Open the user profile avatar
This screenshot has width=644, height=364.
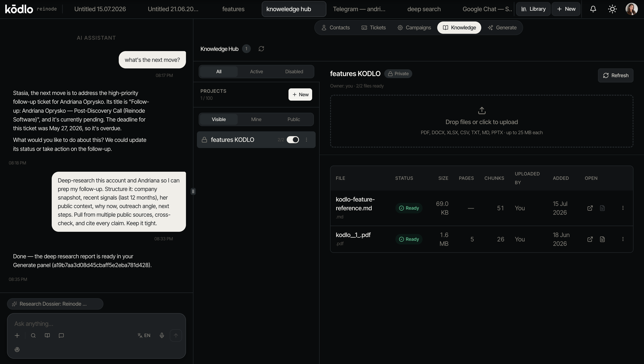pos(632,9)
